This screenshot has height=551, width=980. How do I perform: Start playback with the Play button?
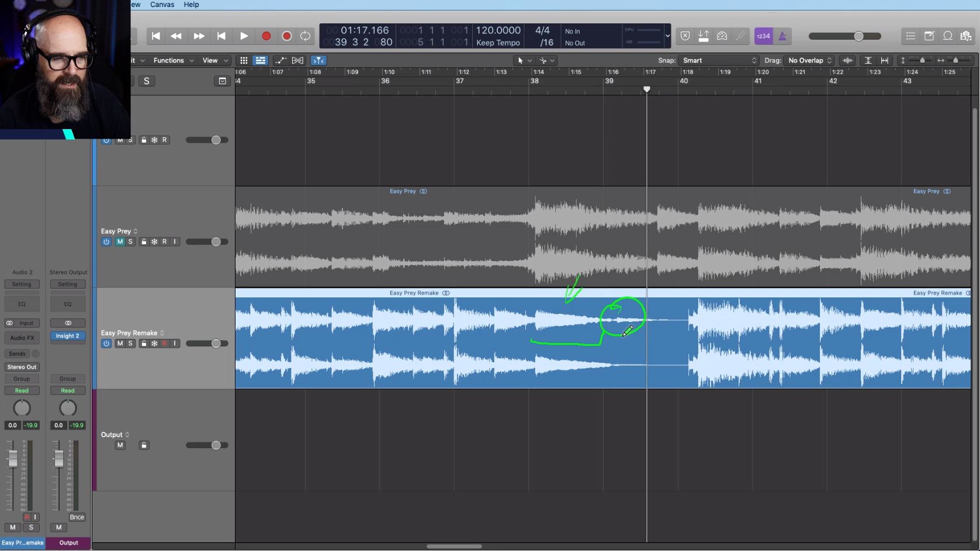244,36
